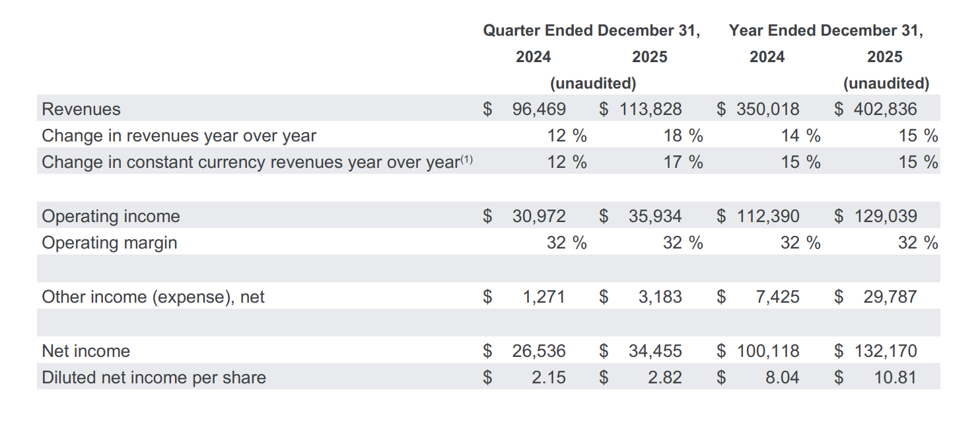
Task: Select the Operating income row label
Action: (x=111, y=216)
